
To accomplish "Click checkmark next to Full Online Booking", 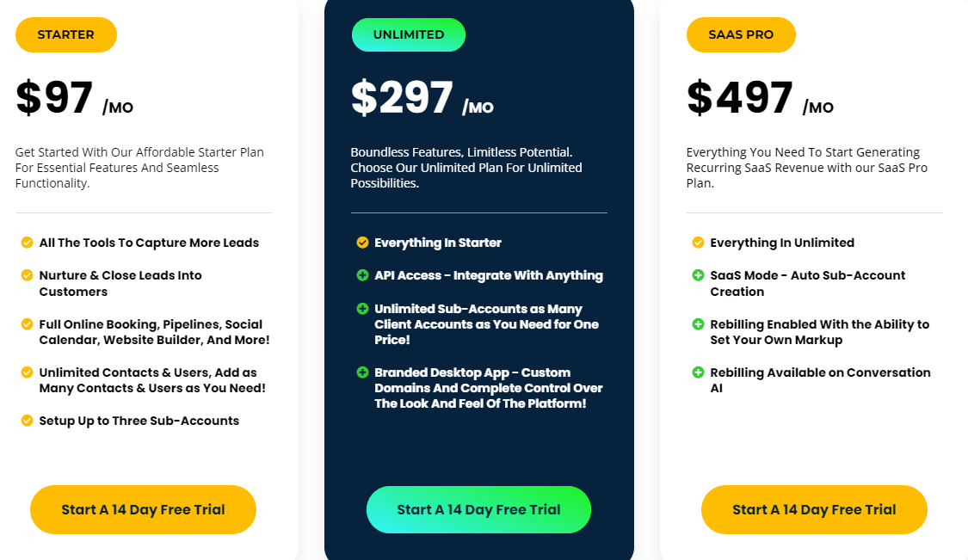I will pos(28,323).
